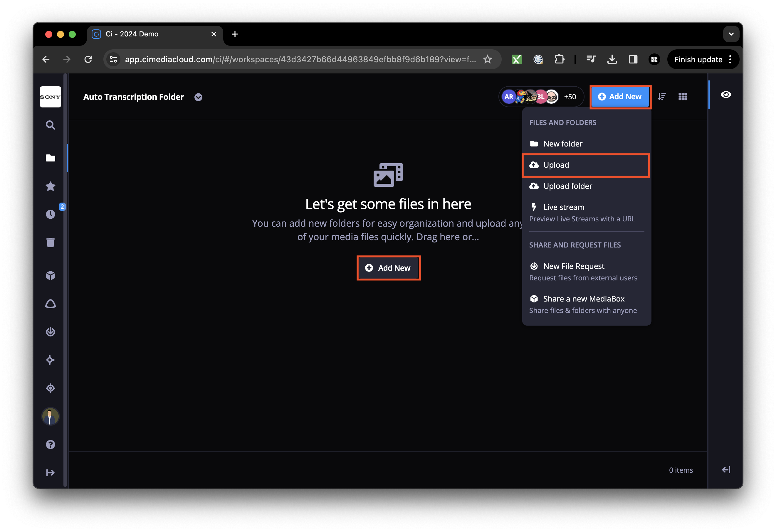Click the Finish update button
The width and height of the screenshot is (776, 532).
pos(698,59)
